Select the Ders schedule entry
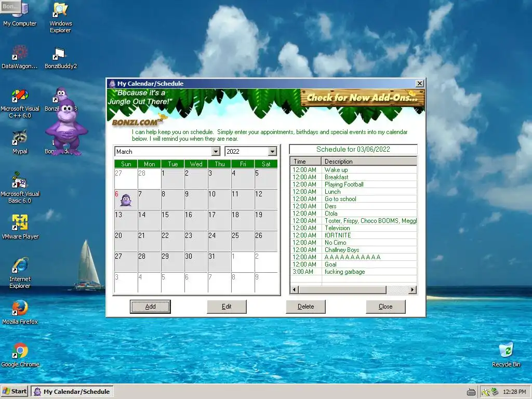The width and height of the screenshot is (532, 399). [353, 206]
